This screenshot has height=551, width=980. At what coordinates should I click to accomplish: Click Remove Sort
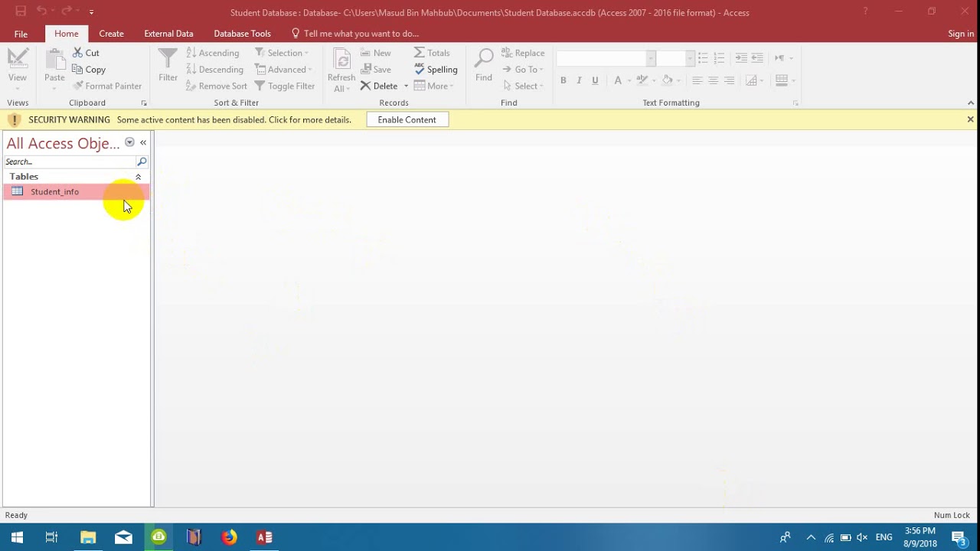click(217, 86)
